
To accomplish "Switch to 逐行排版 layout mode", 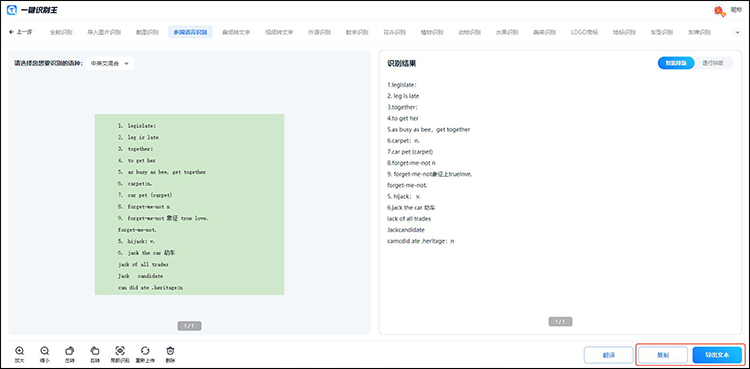I will click(x=713, y=63).
